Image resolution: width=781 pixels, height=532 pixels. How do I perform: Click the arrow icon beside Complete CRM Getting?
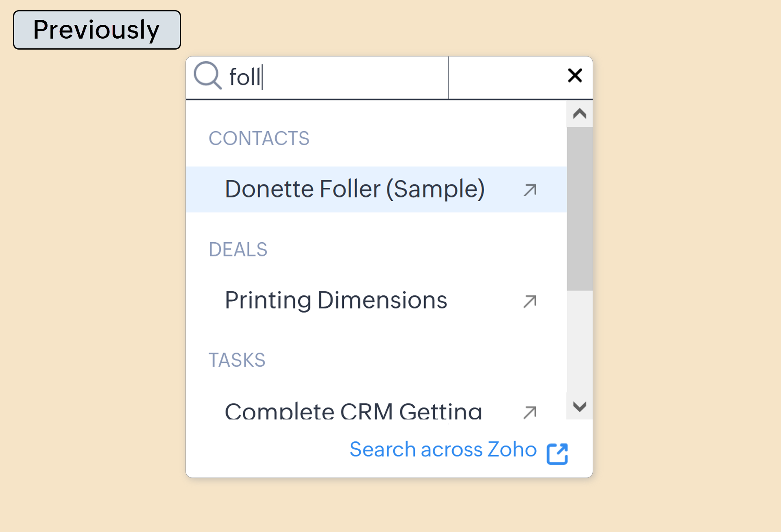point(530,412)
